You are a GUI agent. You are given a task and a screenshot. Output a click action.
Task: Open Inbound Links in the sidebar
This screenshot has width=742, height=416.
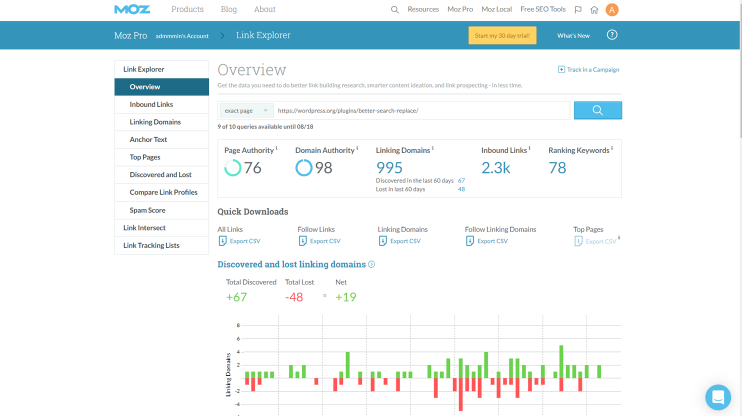pos(161,105)
